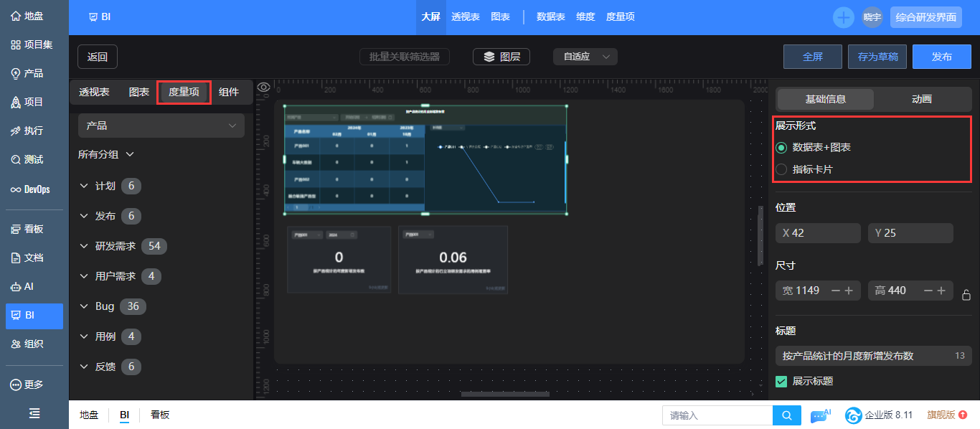Decrease height with minus icon

928,291
